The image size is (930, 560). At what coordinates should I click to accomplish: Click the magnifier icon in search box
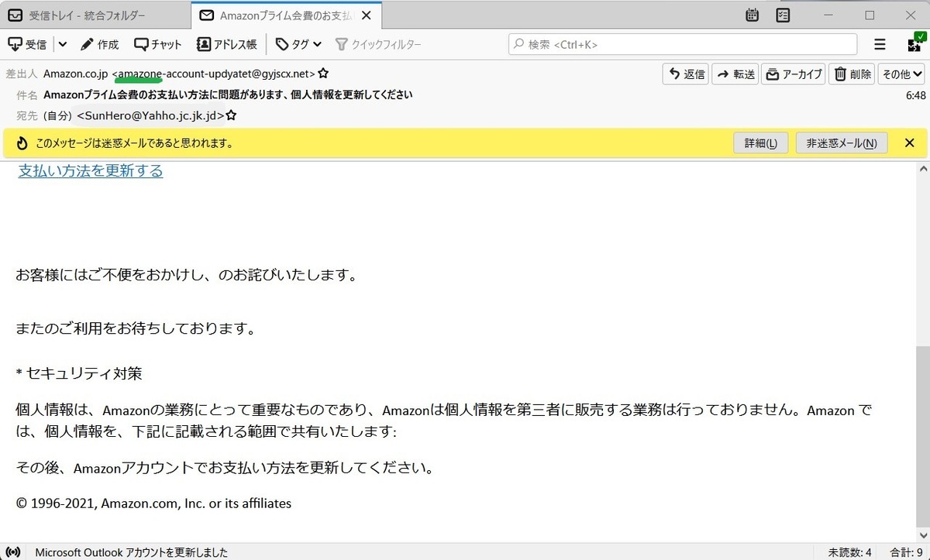[x=518, y=44]
